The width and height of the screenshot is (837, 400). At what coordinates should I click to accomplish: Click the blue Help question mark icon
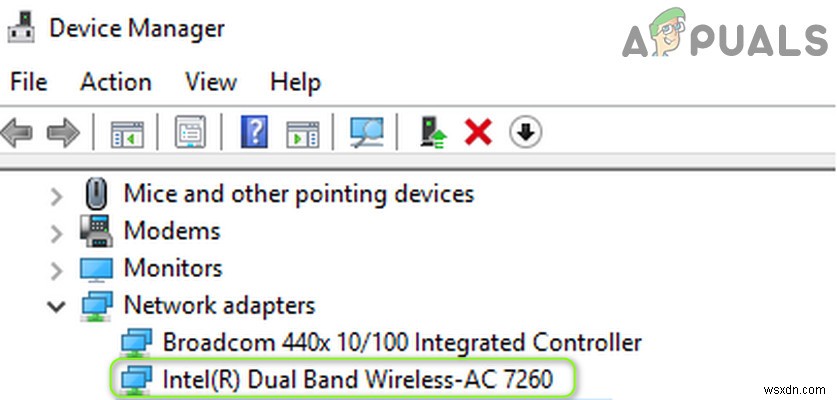click(254, 132)
